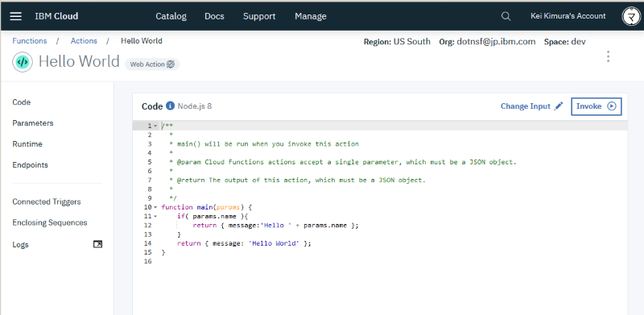The height and width of the screenshot is (315, 644).
Task: Select the Endpoints sidebar tab
Action: pyautogui.click(x=30, y=165)
